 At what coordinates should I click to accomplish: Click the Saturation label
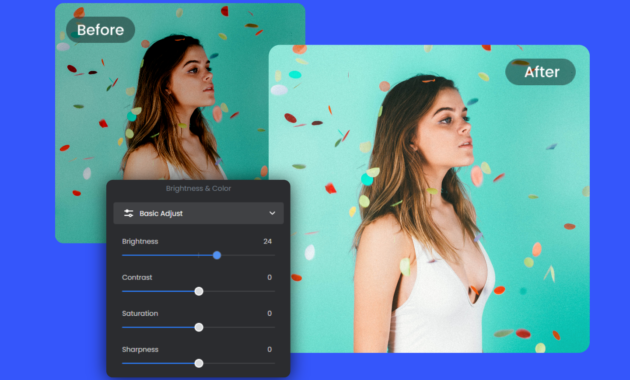(140, 313)
